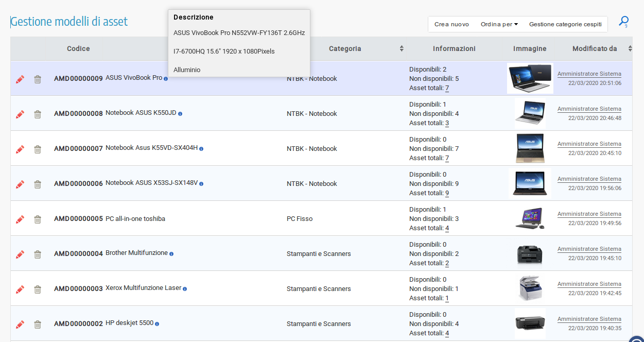View PC all-in-one toshiba thumbnail image

[530, 218]
